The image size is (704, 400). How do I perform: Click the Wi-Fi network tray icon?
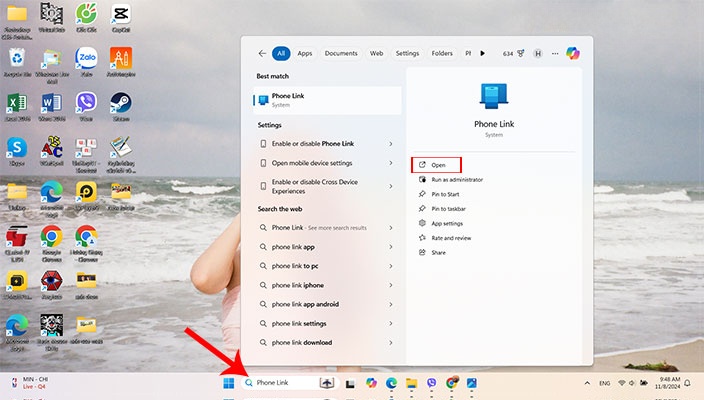pos(622,383)
